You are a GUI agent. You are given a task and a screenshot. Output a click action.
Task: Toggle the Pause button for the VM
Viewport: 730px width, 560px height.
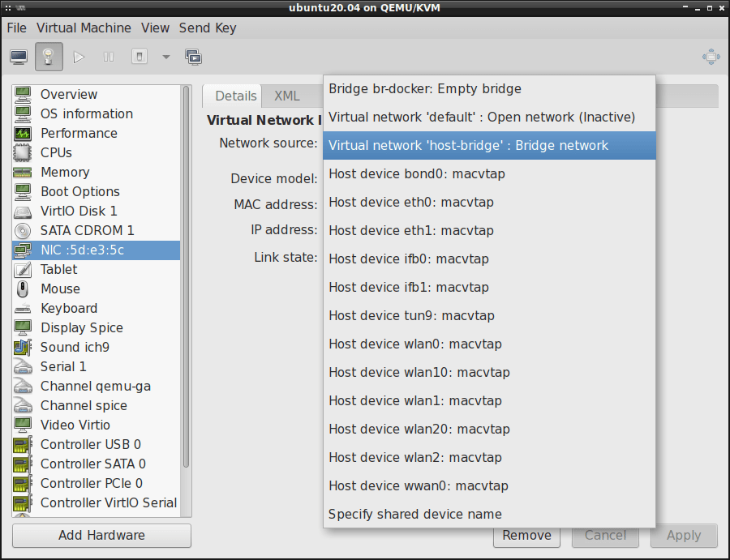tap(106, 57)
